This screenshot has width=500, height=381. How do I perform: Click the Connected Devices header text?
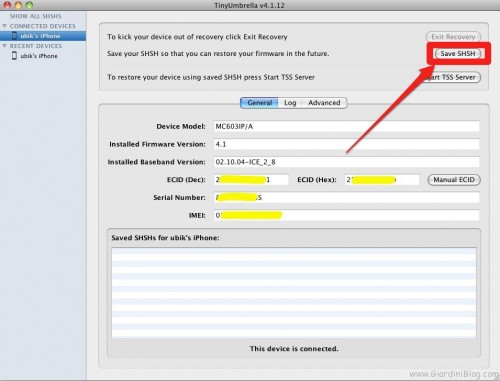pyautogui.click(x=43, y=26)
